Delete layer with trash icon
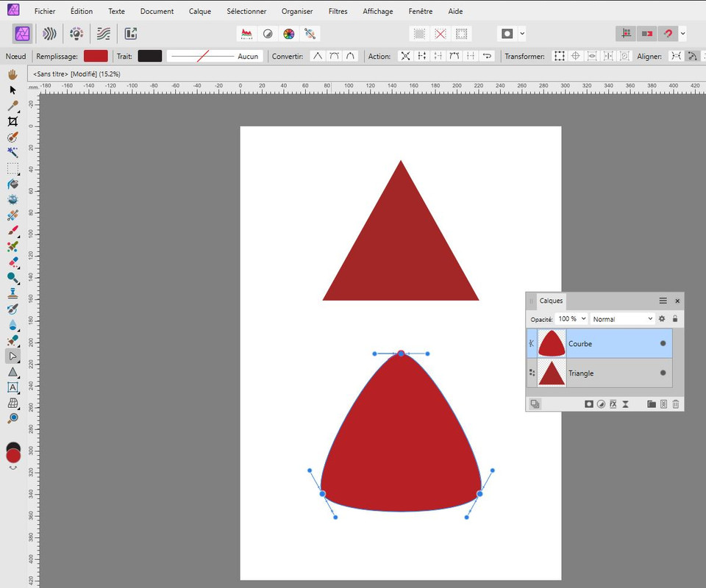The image size is (706, 588). 675,404
